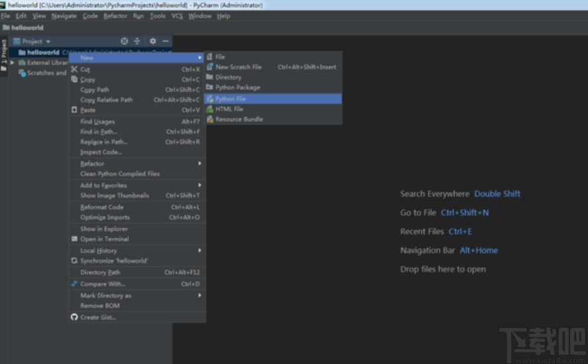Expand the External Libraries tree node
588x364 pixels.
(x=13, y=62)
